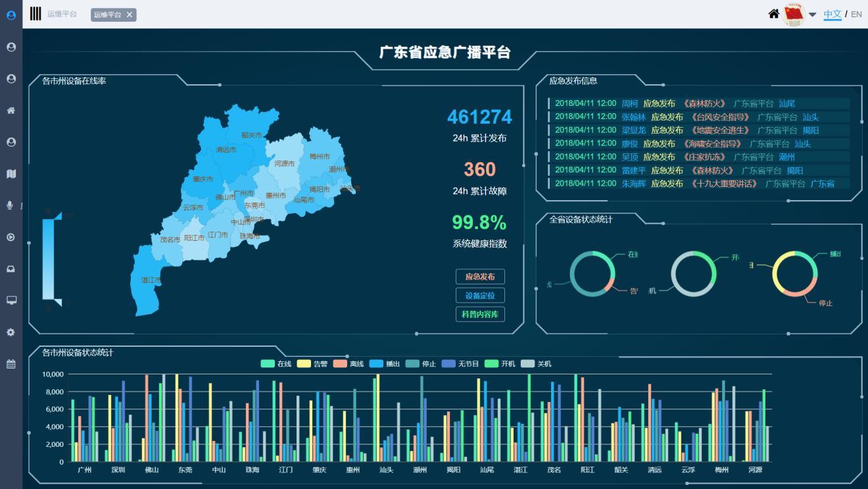Open the 雷建平 《森林防火》 row
Image resolution: width=868 pixels, height=489 pixels.
[699, 170]
